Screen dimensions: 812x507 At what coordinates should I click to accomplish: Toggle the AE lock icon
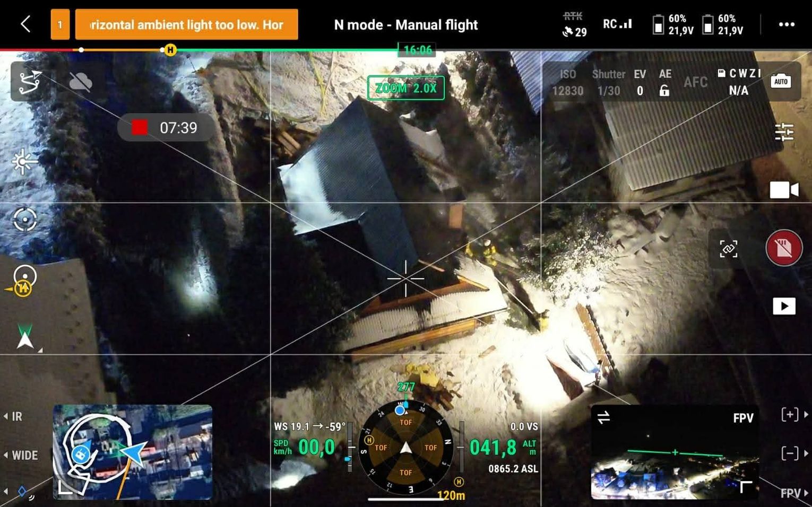click(664, 91)
